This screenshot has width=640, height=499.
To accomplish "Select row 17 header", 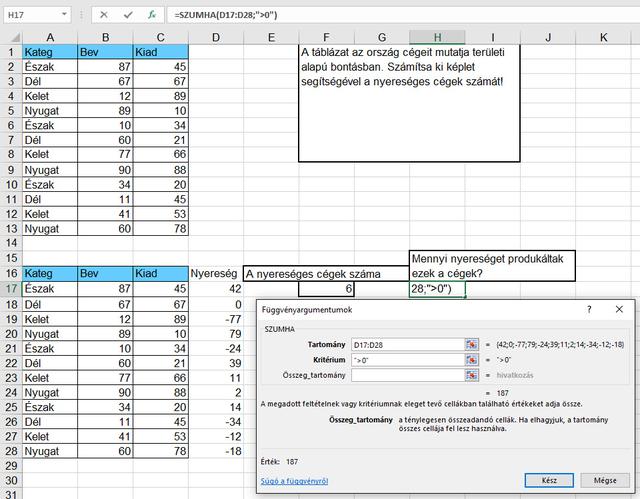I will [x=11, y=289].
